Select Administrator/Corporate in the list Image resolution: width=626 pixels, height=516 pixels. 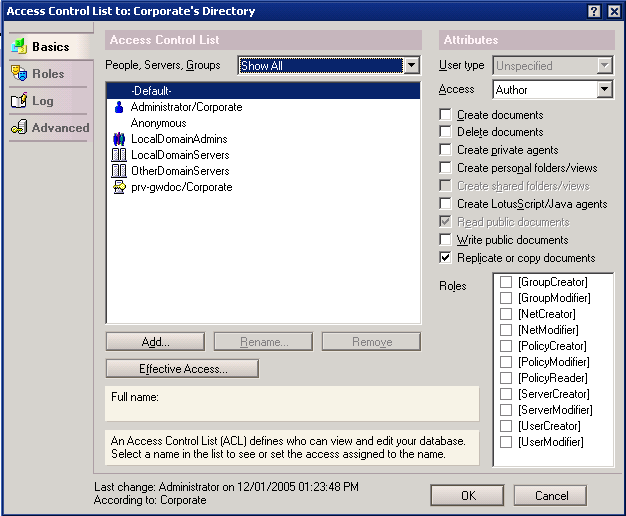coord(263,107)
